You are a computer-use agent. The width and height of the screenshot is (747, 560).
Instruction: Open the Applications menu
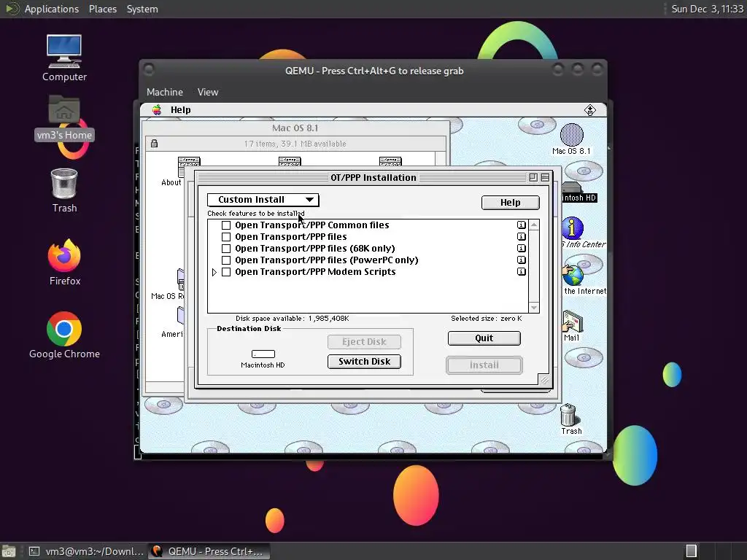[x=52, y=9]
